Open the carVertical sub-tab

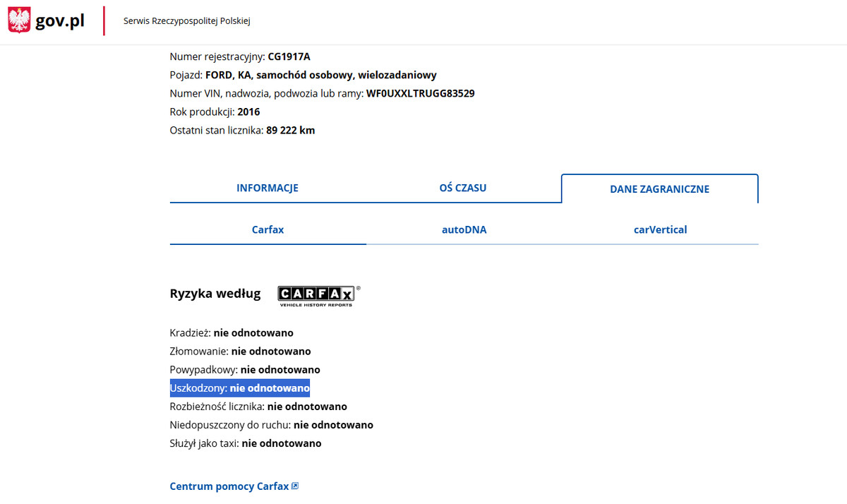coord(660,229)
